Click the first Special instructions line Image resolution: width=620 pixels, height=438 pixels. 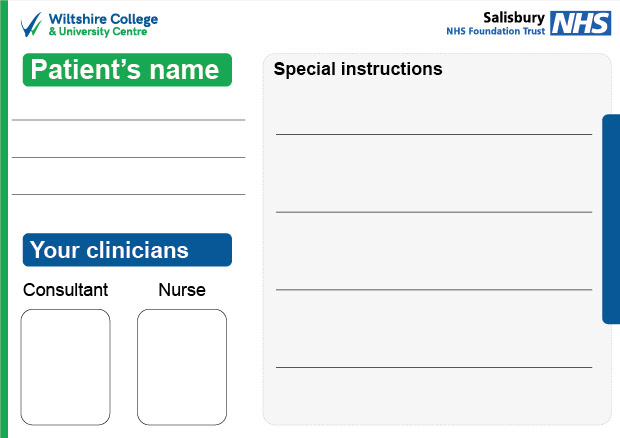pyautogui.click(x=434, y=134)
